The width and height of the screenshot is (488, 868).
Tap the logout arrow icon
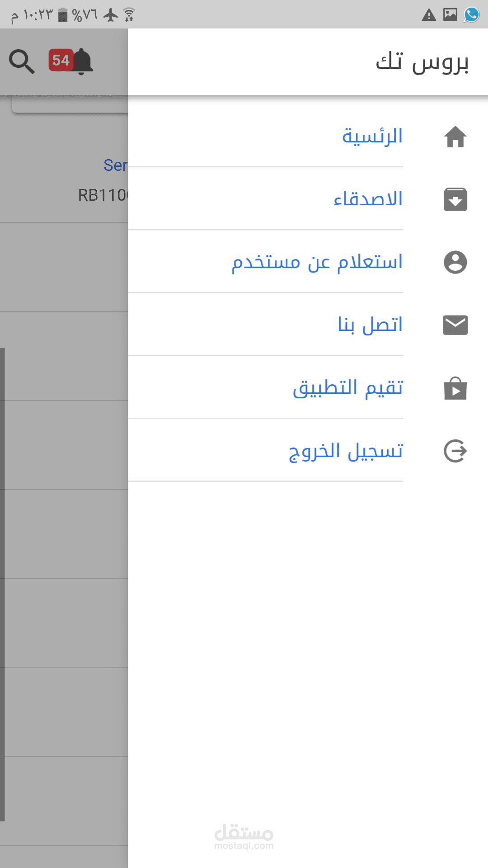pyautogui.click(x=455, y=451)
